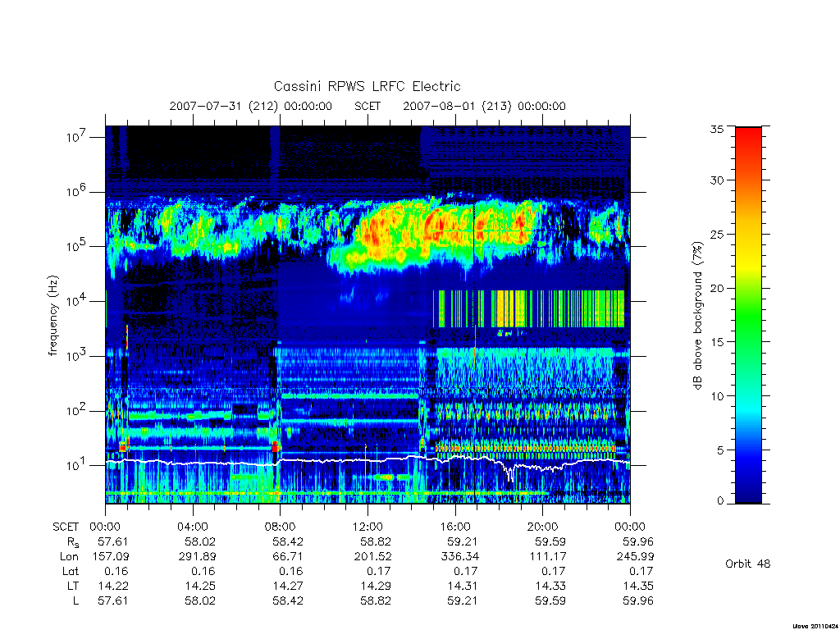Click the dark blue bottom of the colorbar
Image resolution: width=840 pixels, height=630 pixels.
pyautogui.click(x=748, y=491)
